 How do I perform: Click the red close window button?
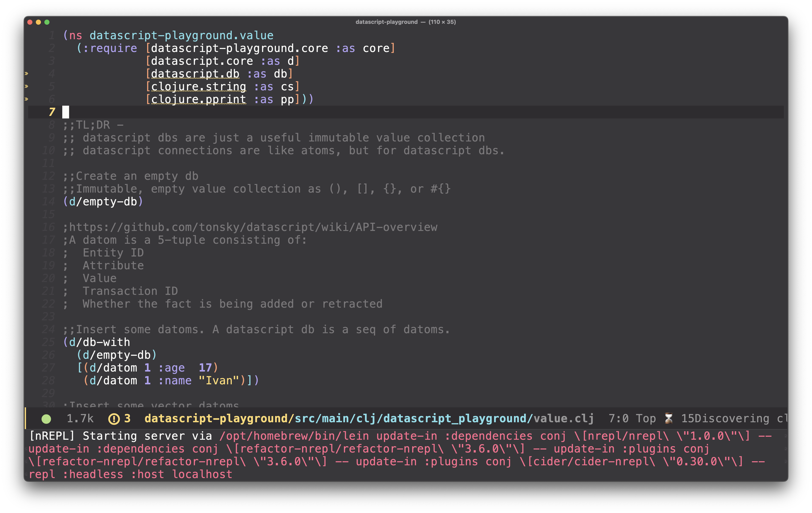(30, 22)
